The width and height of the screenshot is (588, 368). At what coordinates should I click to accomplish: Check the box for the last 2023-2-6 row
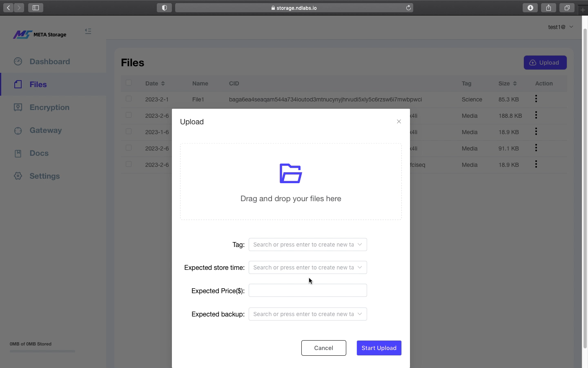129,164
